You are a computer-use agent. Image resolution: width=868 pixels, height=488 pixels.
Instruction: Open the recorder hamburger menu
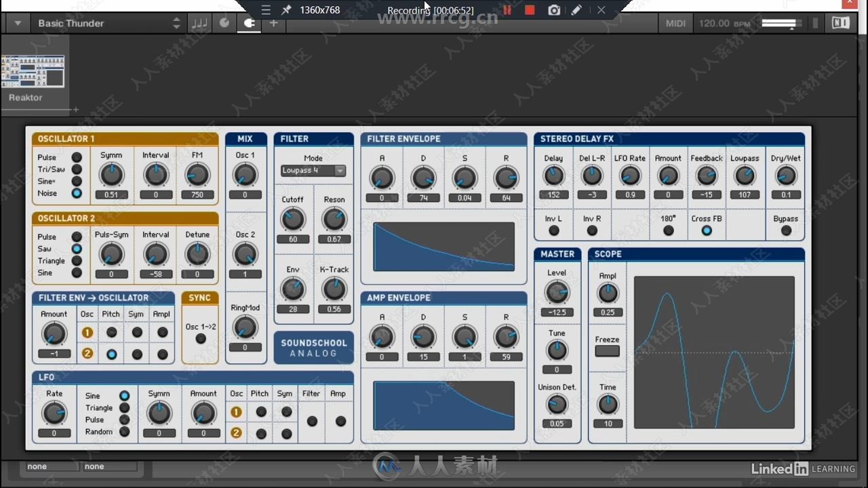tap(266, 10)
